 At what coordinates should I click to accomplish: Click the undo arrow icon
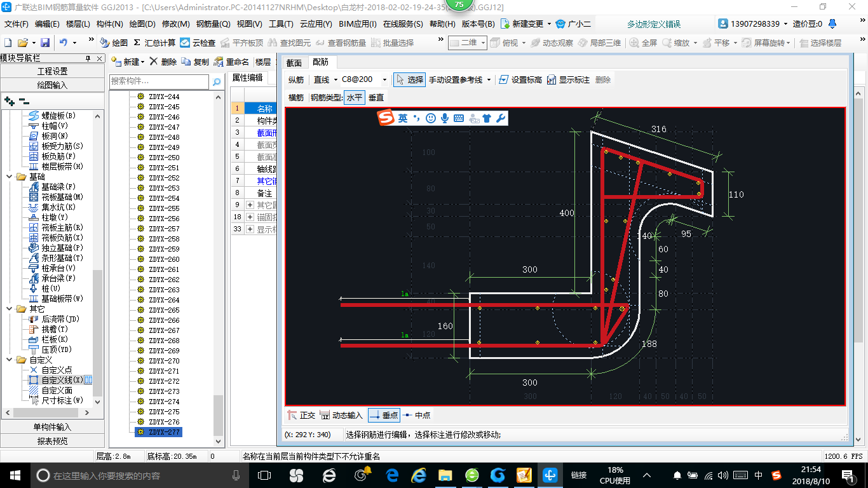click(x=64, y=43)
